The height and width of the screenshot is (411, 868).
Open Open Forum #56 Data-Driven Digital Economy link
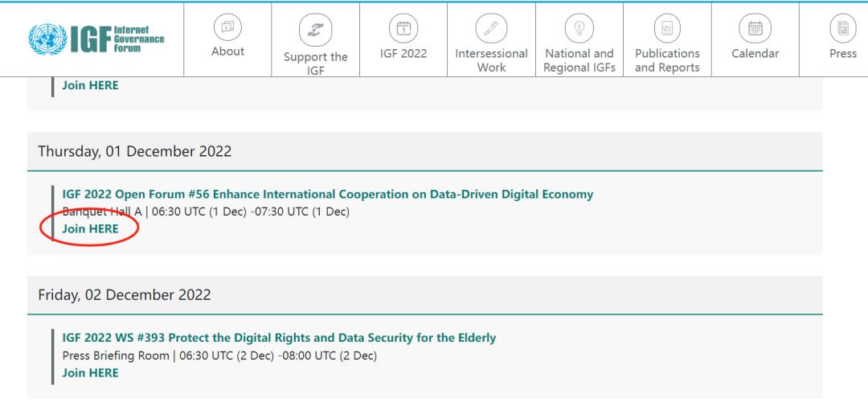328,195
